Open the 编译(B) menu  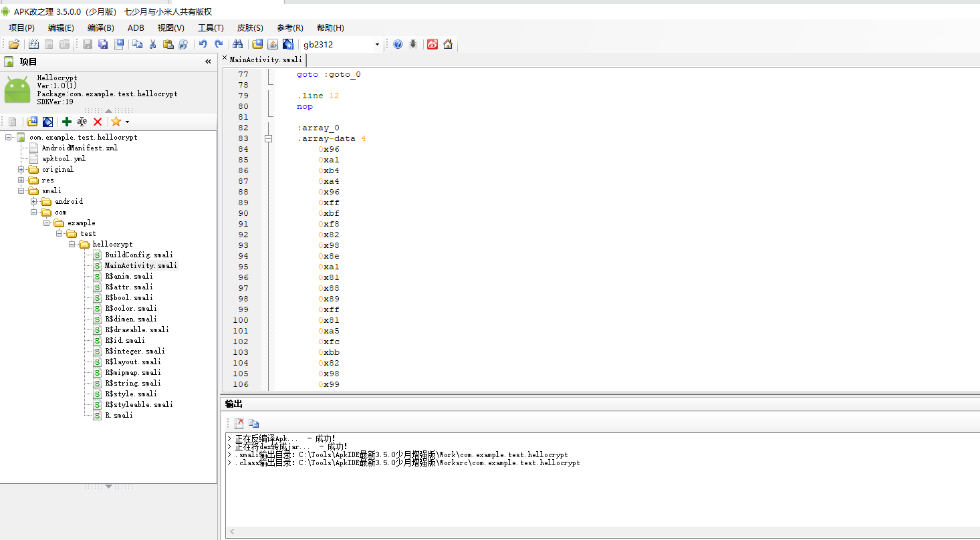[x=100, y=27]
